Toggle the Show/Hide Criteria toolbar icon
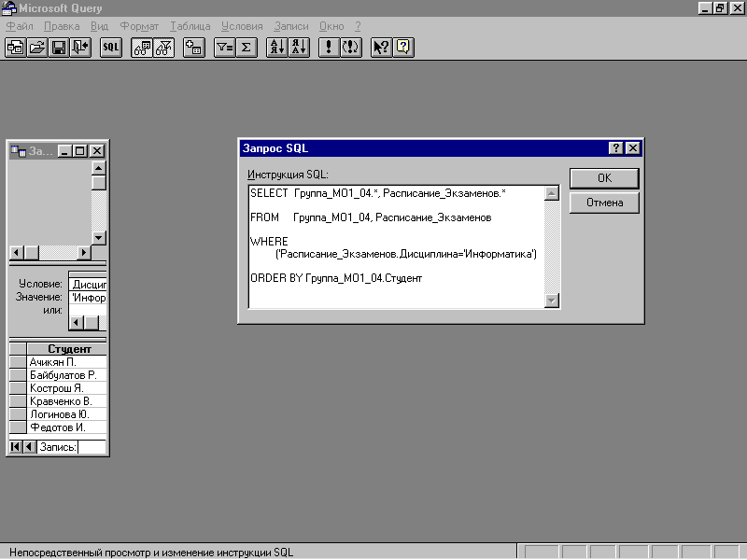 pos(163,48)
